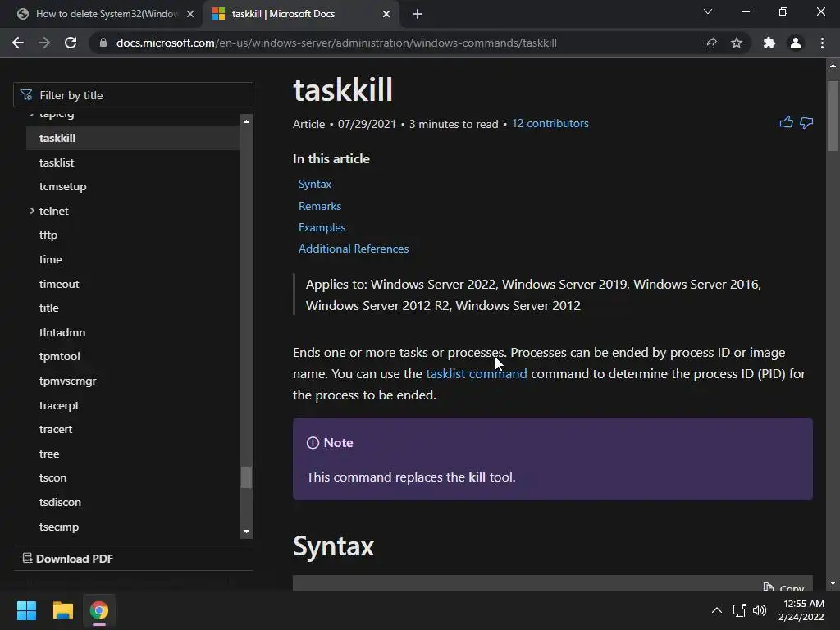Select the taskkill | Microsoft Docs tab
This screenshot has height=630, width=840.
tap(283, 14)
